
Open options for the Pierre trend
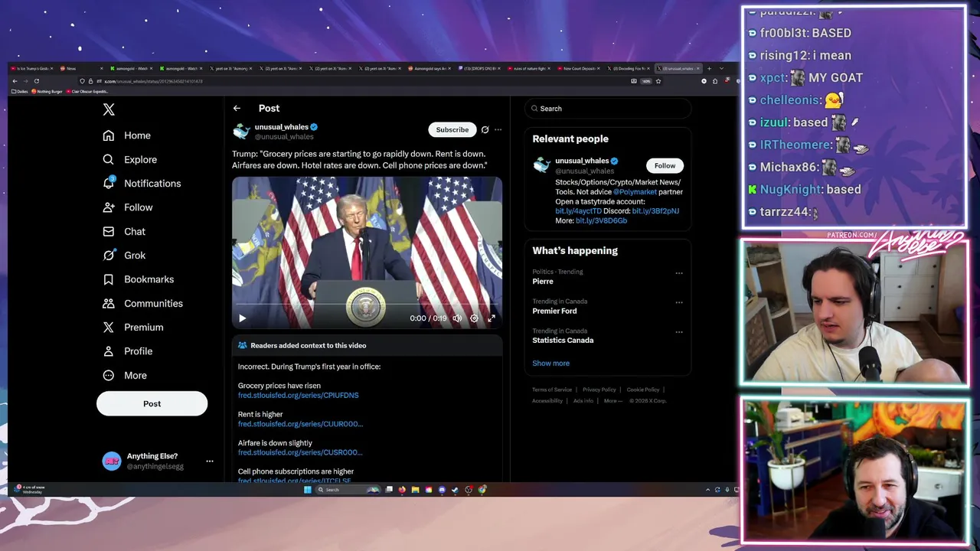678,273
